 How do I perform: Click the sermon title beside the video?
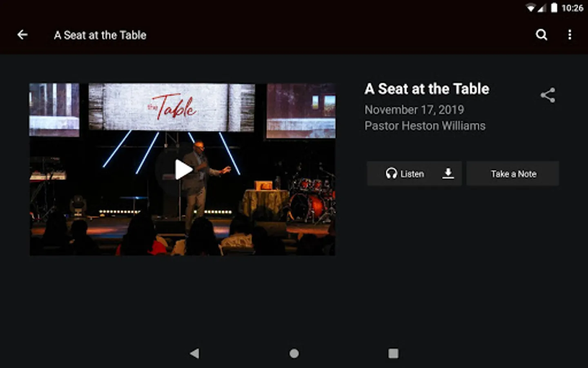tap(427, 89)
